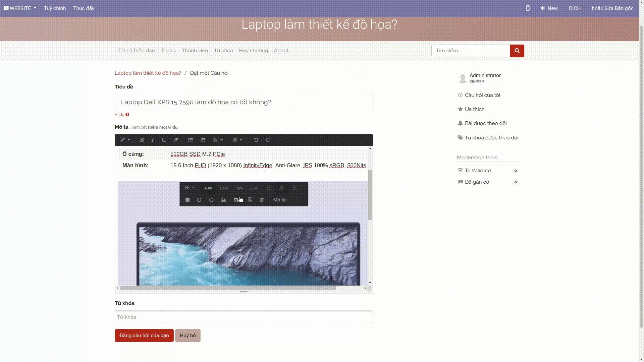Click the Huỷ bỏ cancel button
Screen dimensions: 644x362
coord(188,336)
